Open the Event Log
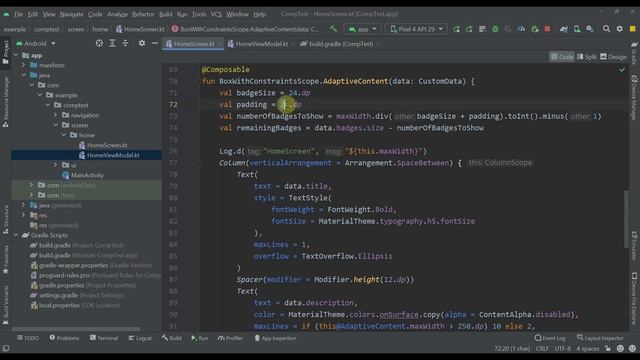Viewport: 640px width, 360px height. point(550,338)
